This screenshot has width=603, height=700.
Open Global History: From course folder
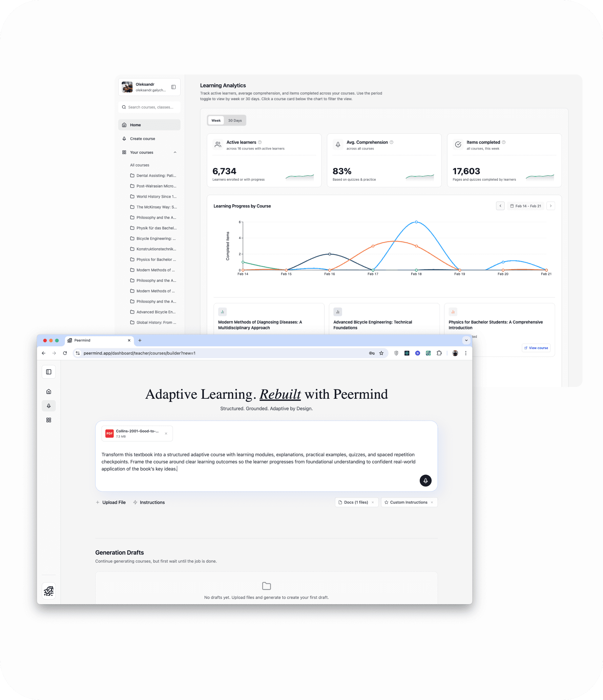(153, 323)
